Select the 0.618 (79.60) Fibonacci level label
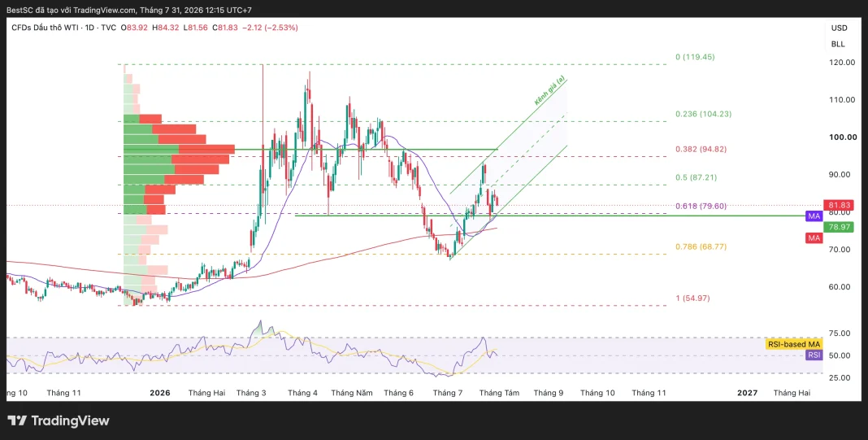This screenshot has width=868, height=440. coord(701,206)
